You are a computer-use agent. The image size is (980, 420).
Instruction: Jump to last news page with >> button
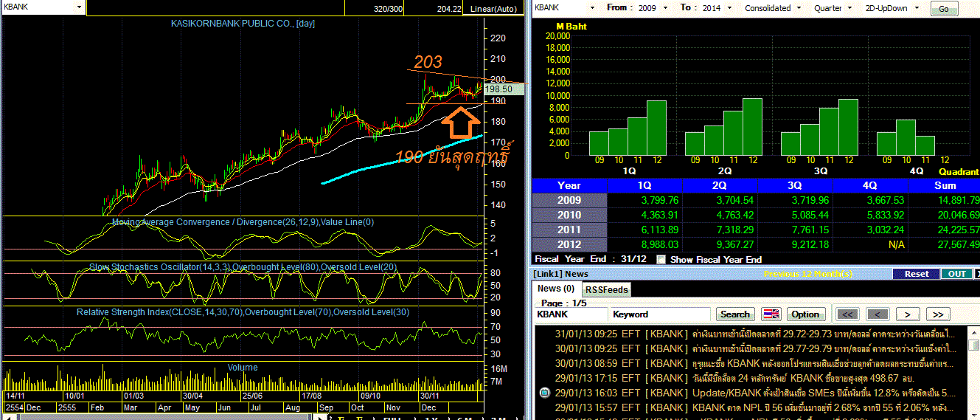click(x=937, y=314)
